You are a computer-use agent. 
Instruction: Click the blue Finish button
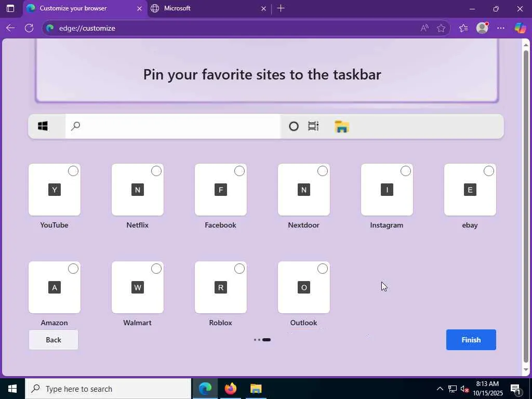[471, 340]
